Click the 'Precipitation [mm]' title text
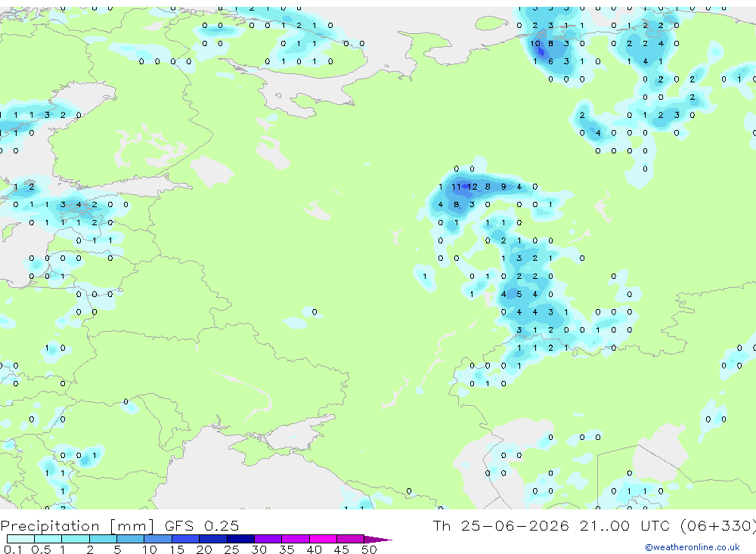Screen dimensions: 756x554 [77, 525]
